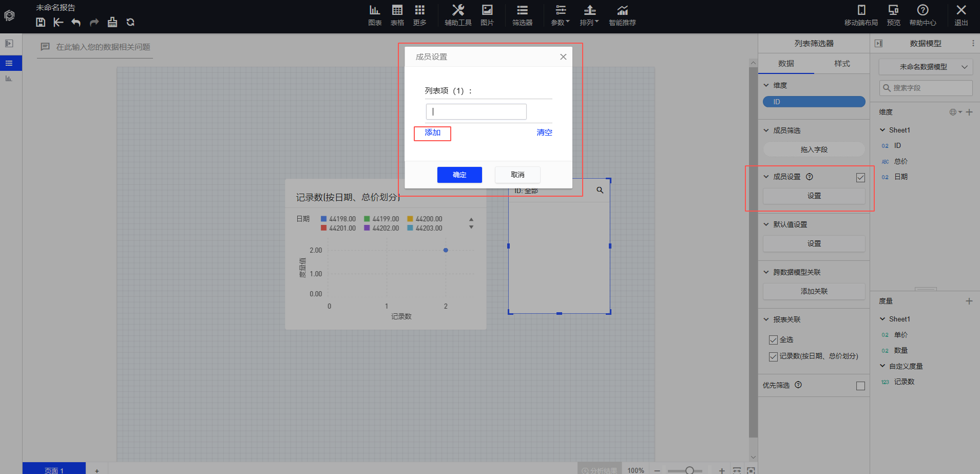The height and width of the screenshot is (474, 980).
Task: Click the save icon in top toolbar
Action: 41,22
